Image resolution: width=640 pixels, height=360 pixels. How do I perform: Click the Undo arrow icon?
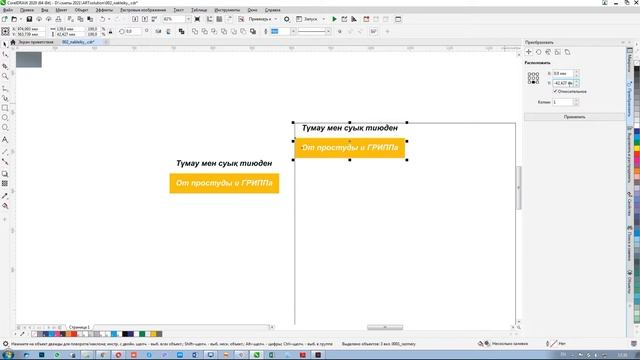click(x=102, y=19)
